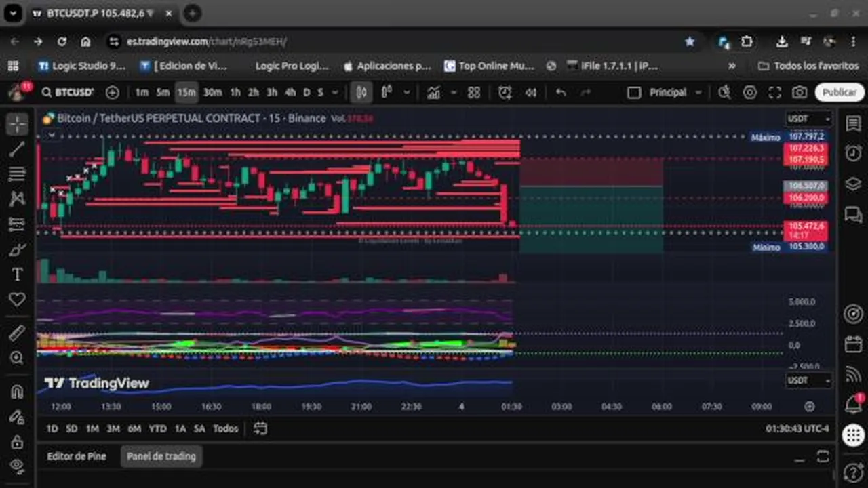Open quick search in toolbar
The image size is (868, 488).
(724, 92)
